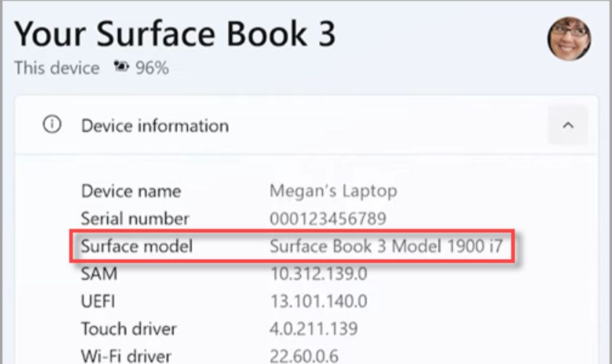Viewport: 612px width, 364px height.
Task: Click the 'Surface model' label
Action: coord(137,246)
